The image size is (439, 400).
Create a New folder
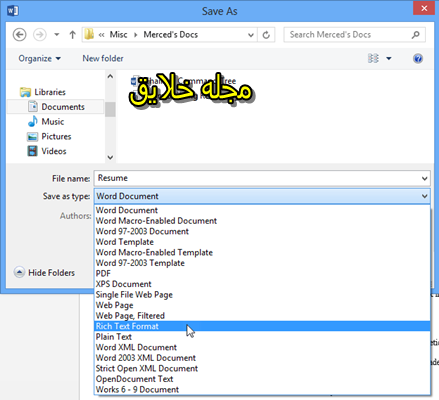(103, 59)
